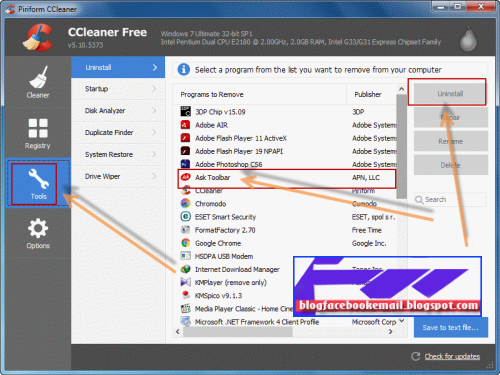The image size is (500, 375).
Task: Open the Startup tab
Action: (118, 89)
